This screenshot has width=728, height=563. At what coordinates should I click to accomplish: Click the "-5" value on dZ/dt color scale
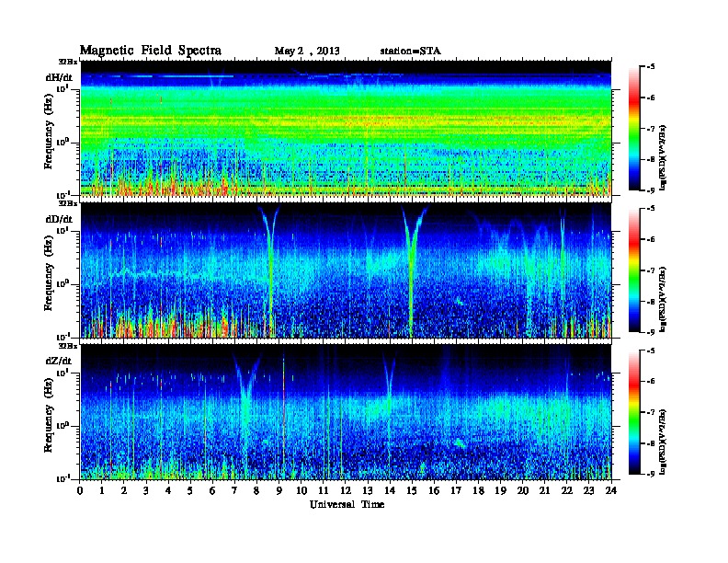coord(651,350)
